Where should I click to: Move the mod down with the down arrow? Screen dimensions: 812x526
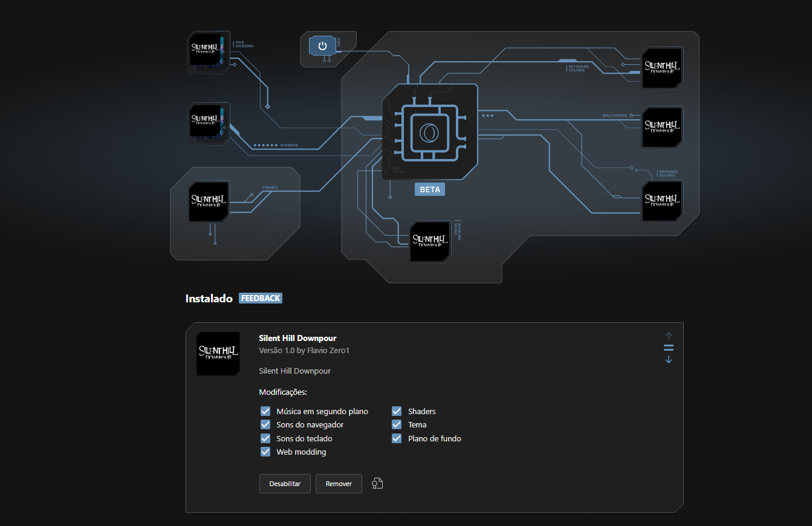pos(669,360)
